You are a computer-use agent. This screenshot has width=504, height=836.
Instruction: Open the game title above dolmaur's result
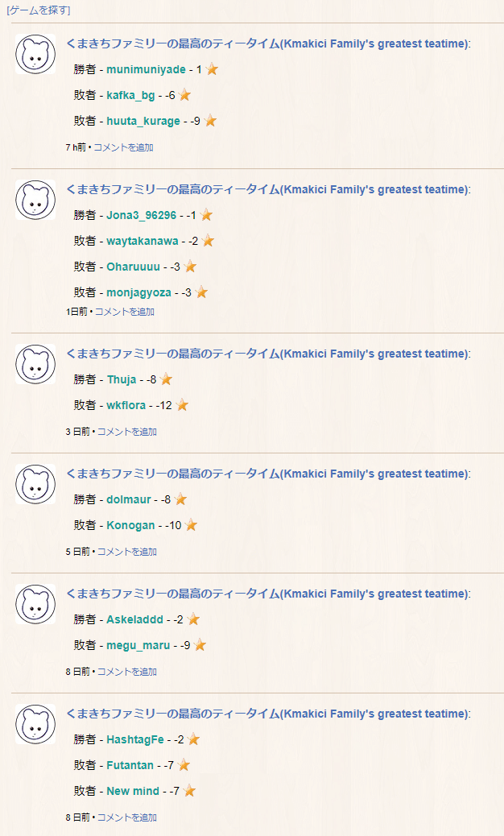tap(267, 474)
